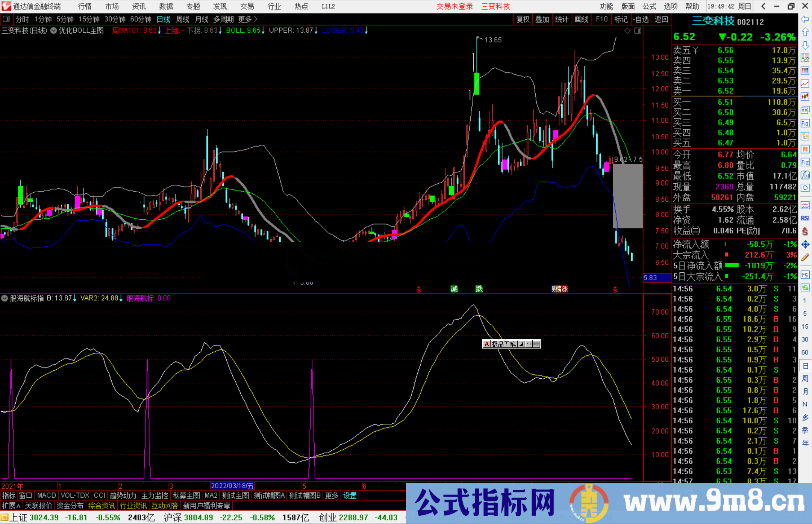Toggle 复权 price adjustment mode
Image resolution: width=812 pixels, height=524 pixels.
point(523,19)
